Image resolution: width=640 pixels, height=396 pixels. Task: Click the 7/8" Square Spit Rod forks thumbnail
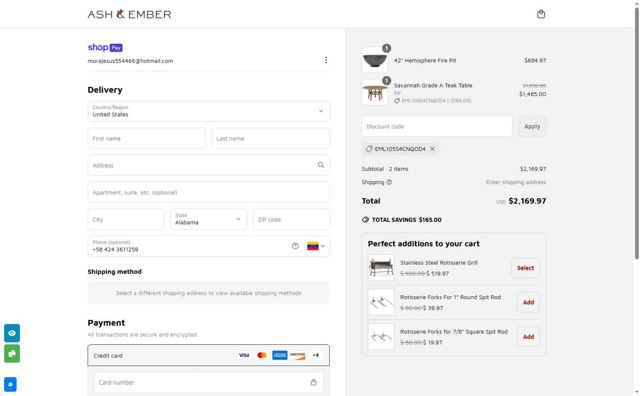[381, 337]
